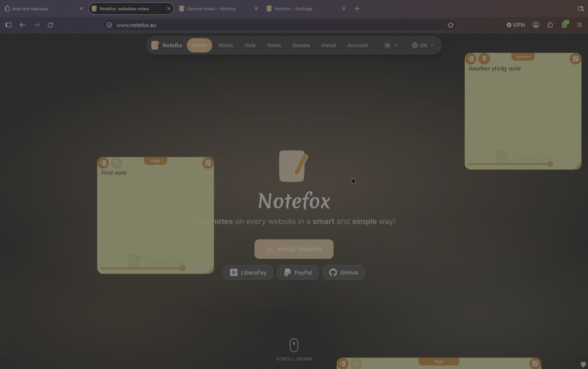The width and height of the screenshot is (588, 369).
Task: Switch to the Add-ons Manager tab
Action: (x=44, y=9)
